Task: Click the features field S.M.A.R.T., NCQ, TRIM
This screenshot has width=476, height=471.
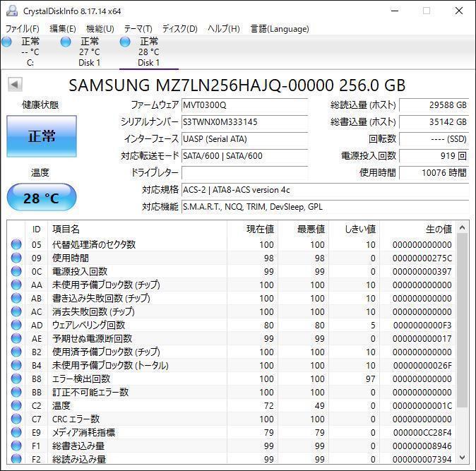Action: (x=325, y=207)
